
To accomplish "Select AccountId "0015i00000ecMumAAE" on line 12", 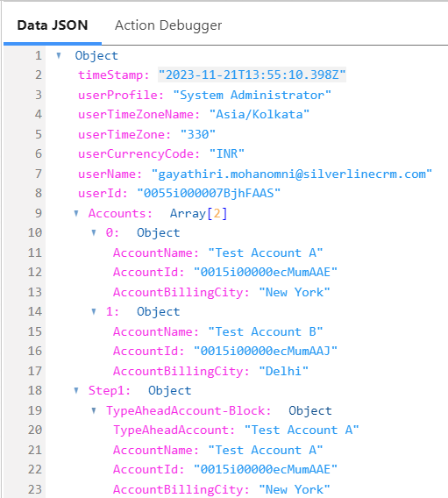I will click(x=266, y=272).
